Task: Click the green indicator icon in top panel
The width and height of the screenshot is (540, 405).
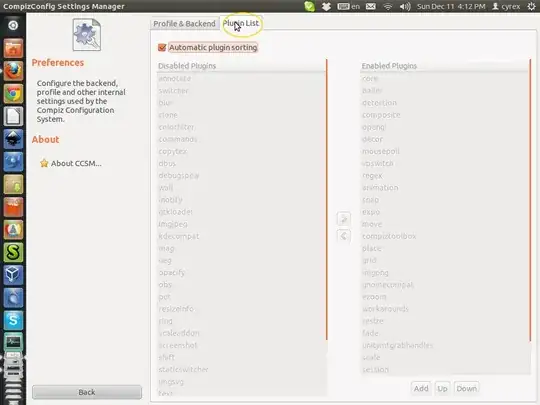Action: click(x=309, y=6)
